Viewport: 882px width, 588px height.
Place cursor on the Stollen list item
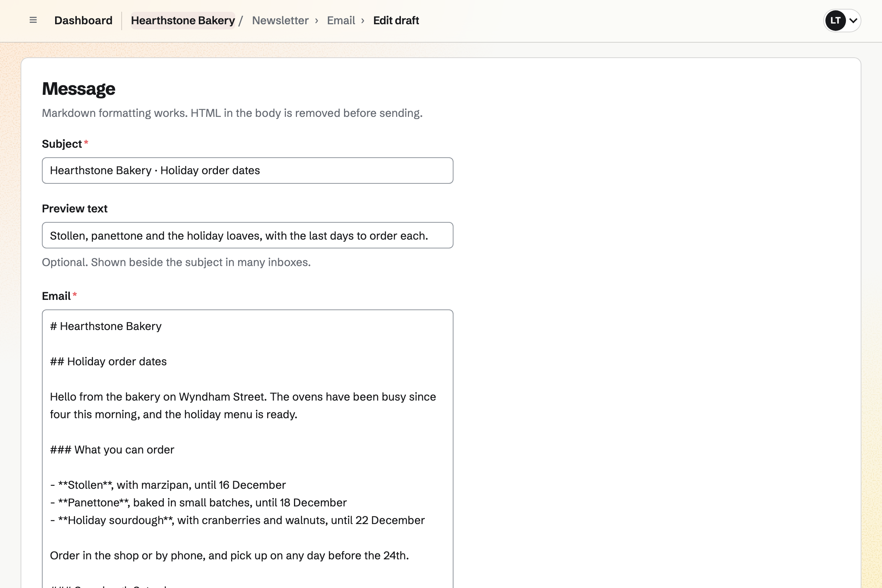(168, 485)
